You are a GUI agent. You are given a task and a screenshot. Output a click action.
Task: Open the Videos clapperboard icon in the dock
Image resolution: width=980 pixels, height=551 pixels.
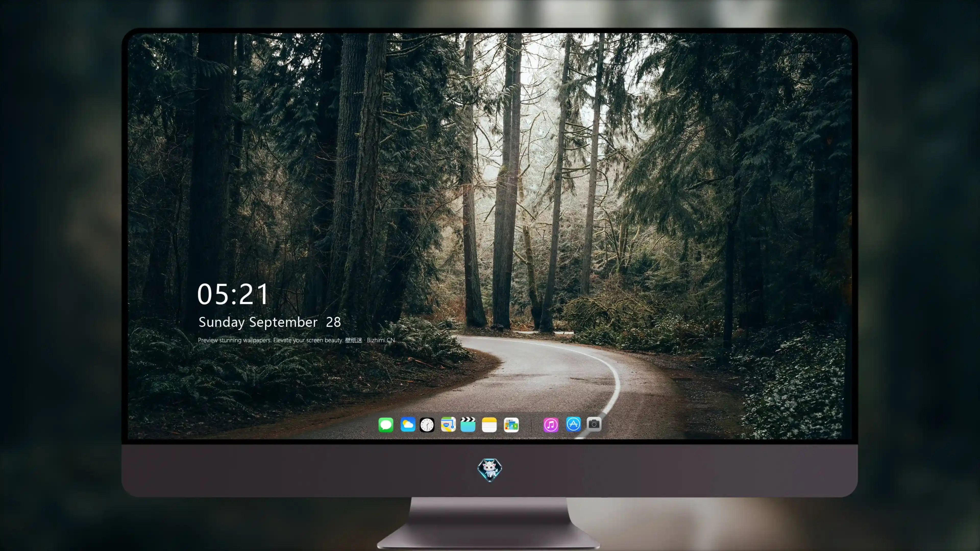pos(468,424)
